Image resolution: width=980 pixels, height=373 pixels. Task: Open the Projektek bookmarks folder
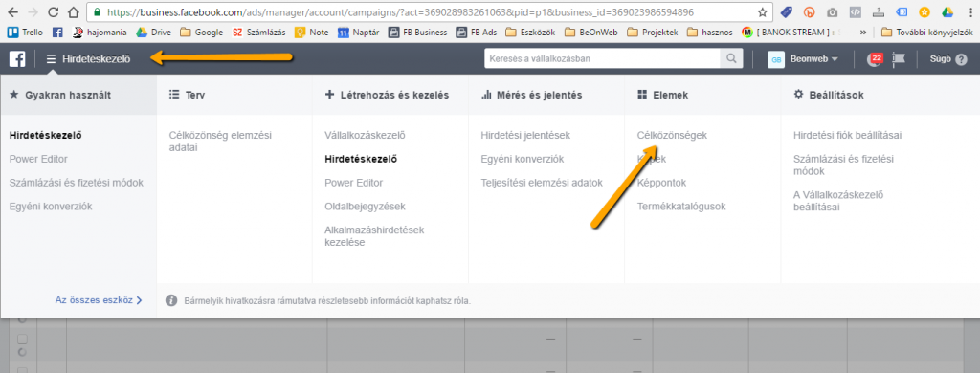coord(652,32)
